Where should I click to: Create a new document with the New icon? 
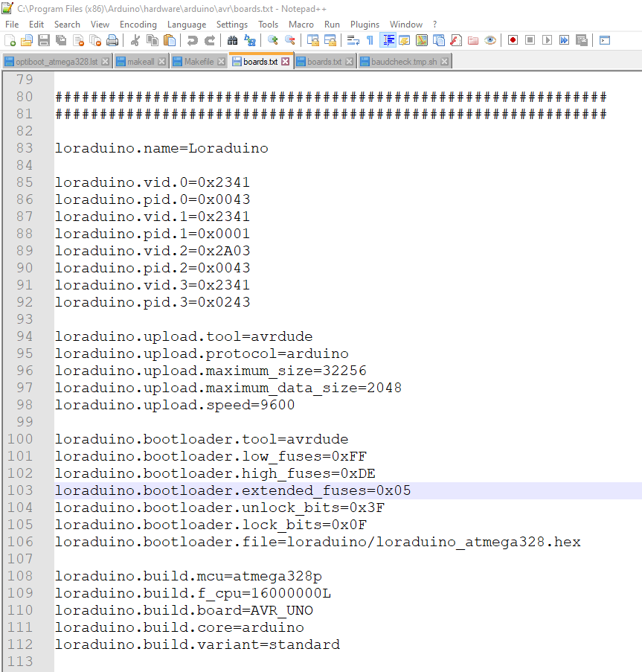pos(10,41)
